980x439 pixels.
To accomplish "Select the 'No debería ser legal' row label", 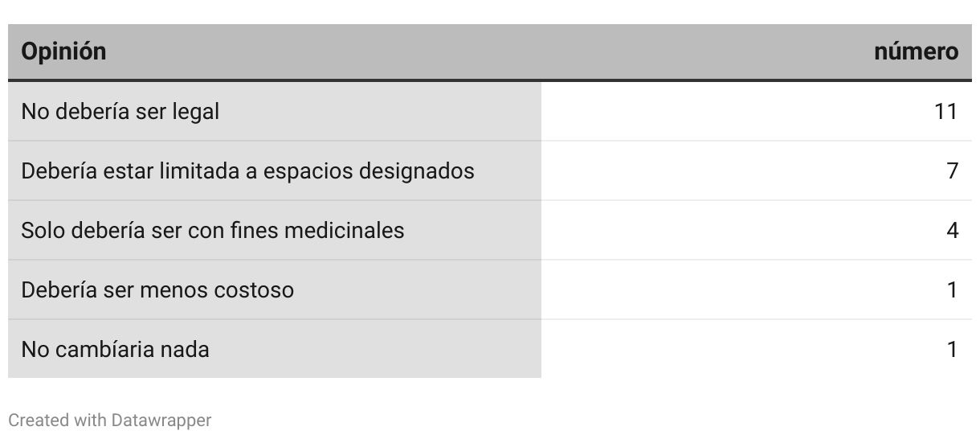I will [120, 111].
